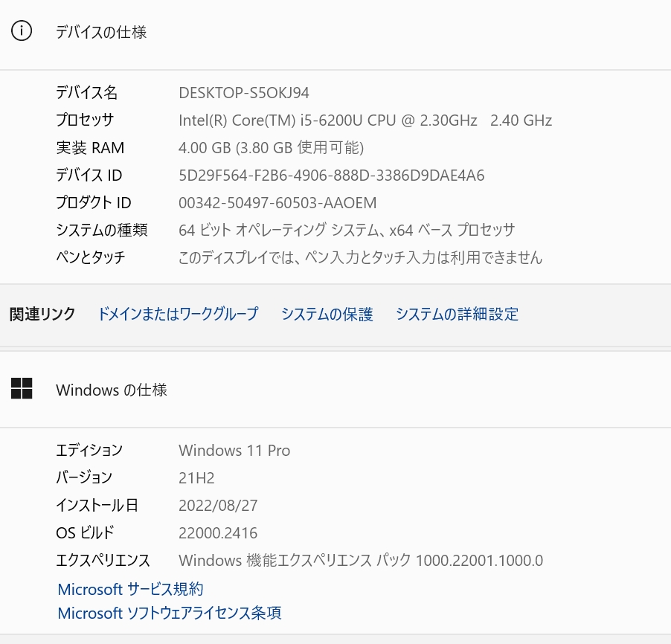This screenshot has width=671, height=644.
Task: Click the デバイス ID value
Action: point(332,176)
